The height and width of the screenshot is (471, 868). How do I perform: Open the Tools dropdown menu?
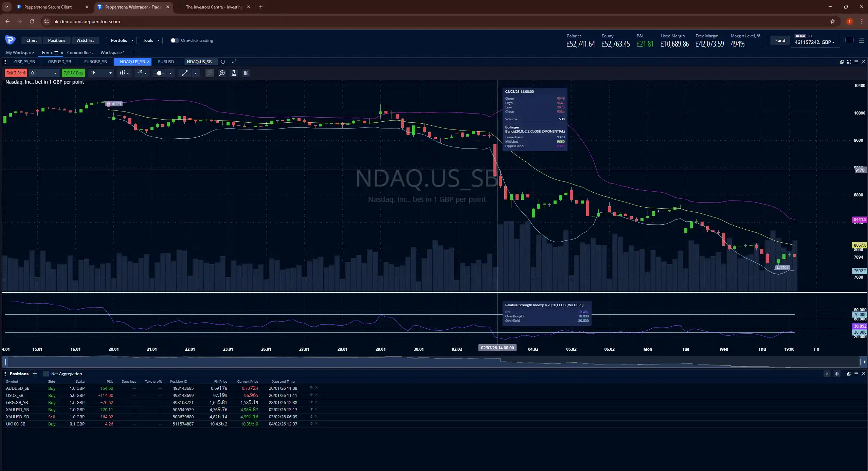coord(150,40)
